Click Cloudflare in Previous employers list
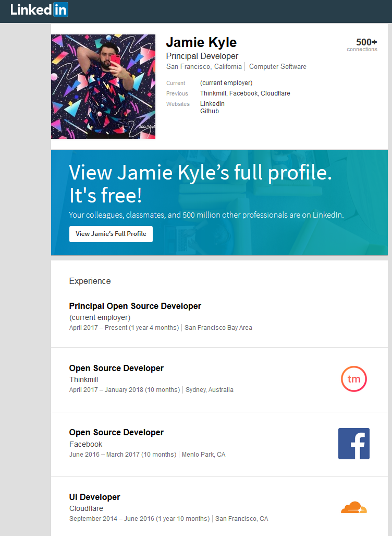 pyautogui.click(x=275, y=93)
